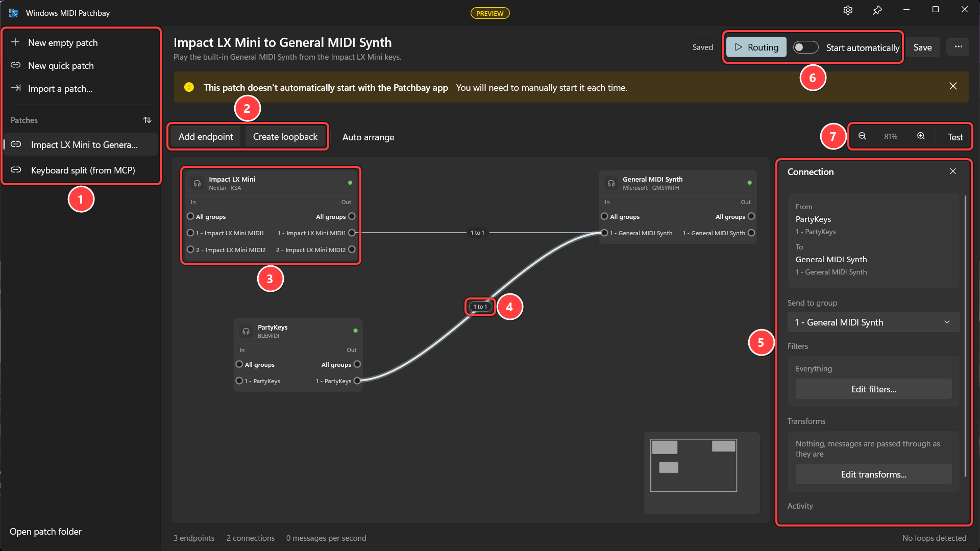This screenshot has height=551, width=980.
Task: Choose New empty patch
Action: 81,42
